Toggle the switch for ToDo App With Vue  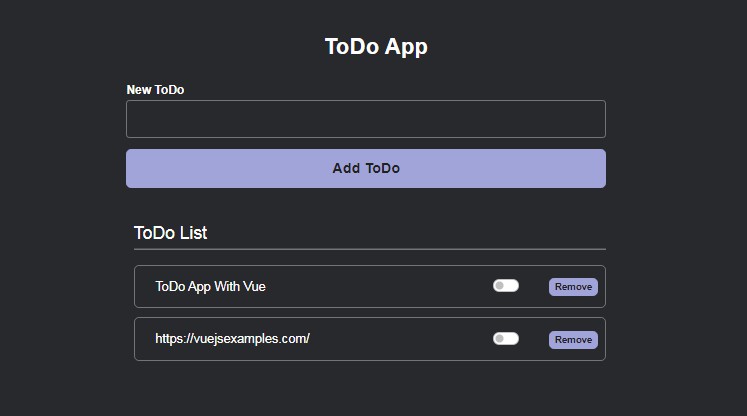pyautogui.click(x=506, y=286)
